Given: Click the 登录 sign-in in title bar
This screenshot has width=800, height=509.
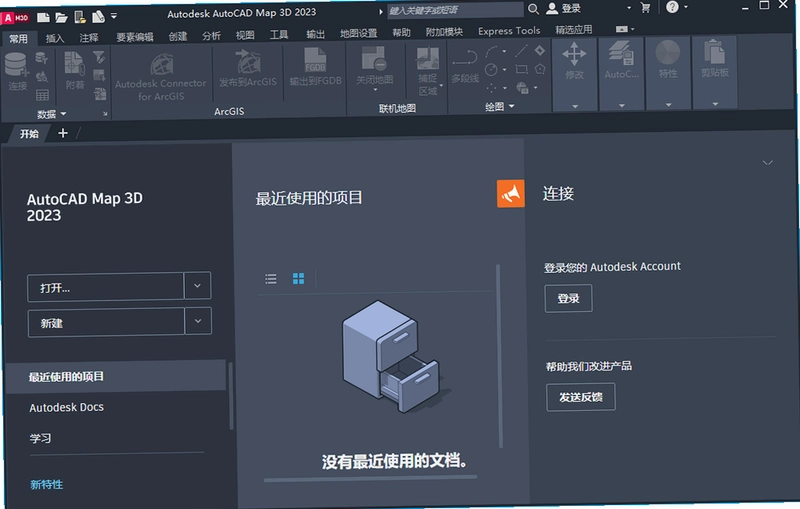Looking at the screenshot, I should (564, 8).
